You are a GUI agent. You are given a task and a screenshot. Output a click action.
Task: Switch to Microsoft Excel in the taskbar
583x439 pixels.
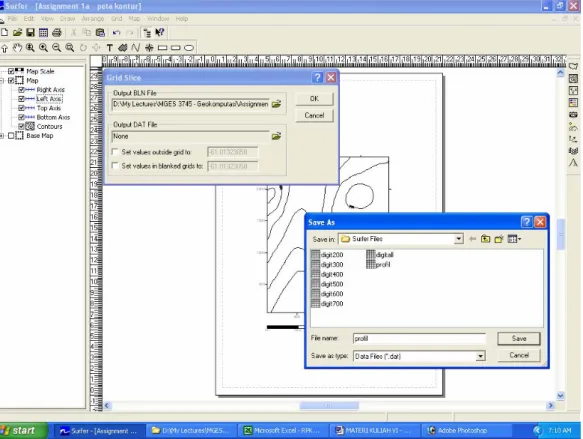pyautogui.click(x=283, y=430)
